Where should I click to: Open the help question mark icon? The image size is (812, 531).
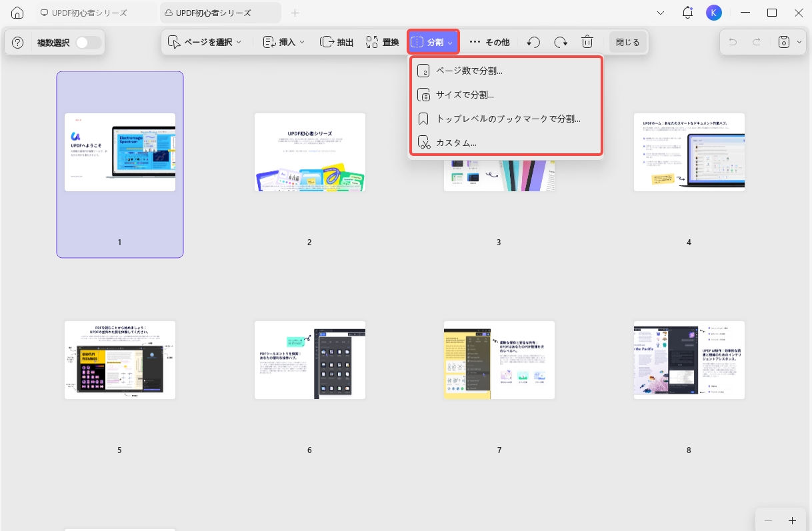[x=18, y=43]
